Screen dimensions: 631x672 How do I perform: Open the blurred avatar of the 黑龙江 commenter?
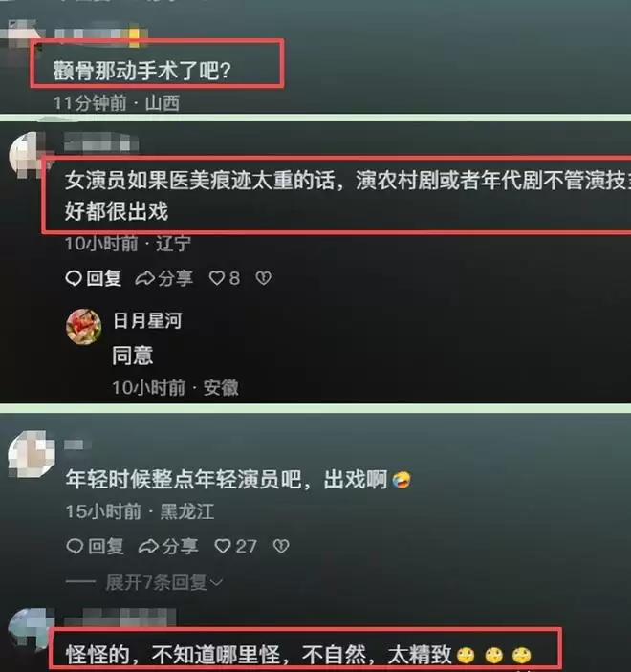click(x=32, y=454)
